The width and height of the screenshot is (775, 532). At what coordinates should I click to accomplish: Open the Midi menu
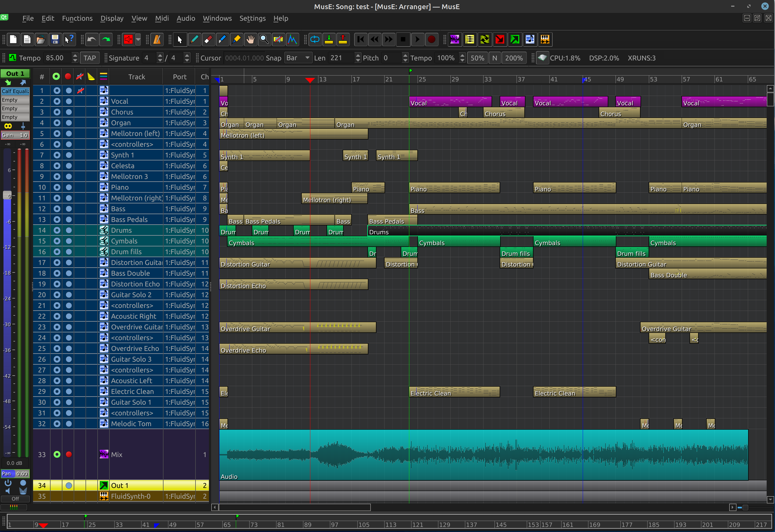pos(161,18)
